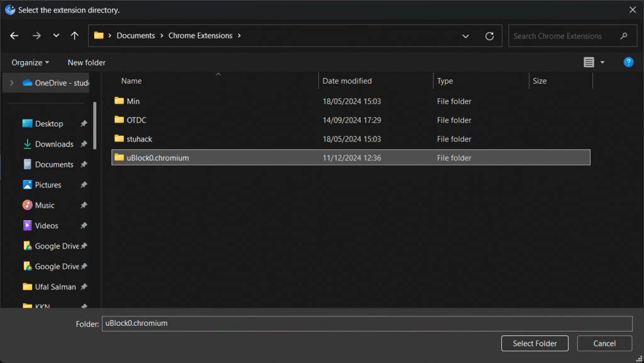Focus the Search Chrome Extensions field
This screenshot has width=644, height=363.
[572, 36]
